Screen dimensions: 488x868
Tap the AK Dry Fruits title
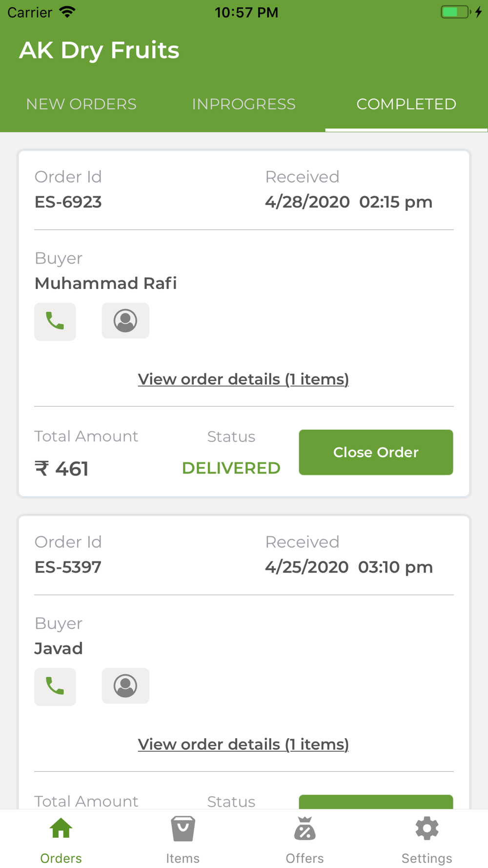pos(100,50)
